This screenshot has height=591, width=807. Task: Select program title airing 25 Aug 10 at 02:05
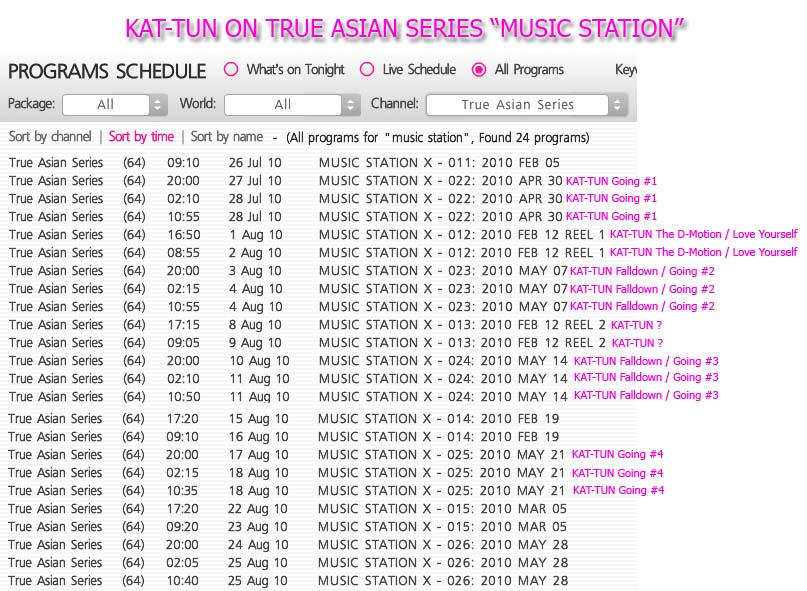[x=443, y=563]
